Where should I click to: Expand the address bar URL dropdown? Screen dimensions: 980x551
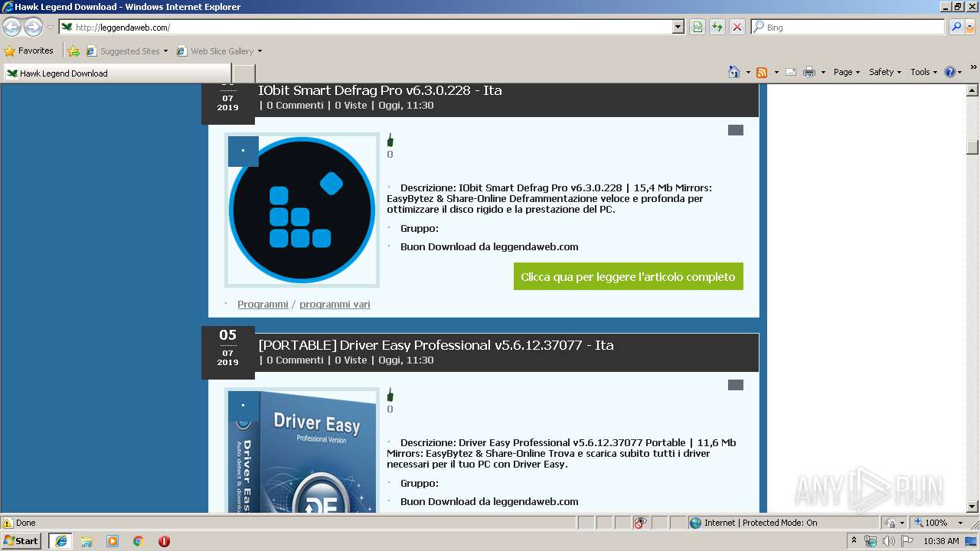point(678,27)
